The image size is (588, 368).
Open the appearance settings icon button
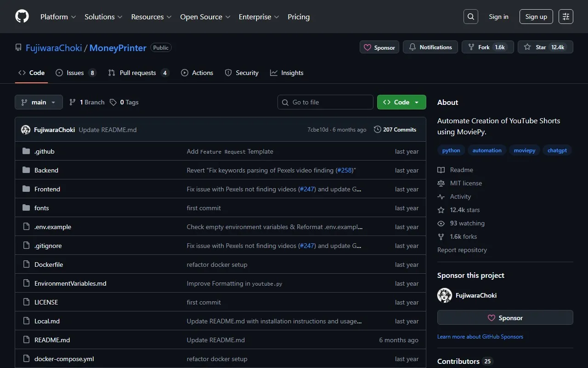(x=566, y=17)
